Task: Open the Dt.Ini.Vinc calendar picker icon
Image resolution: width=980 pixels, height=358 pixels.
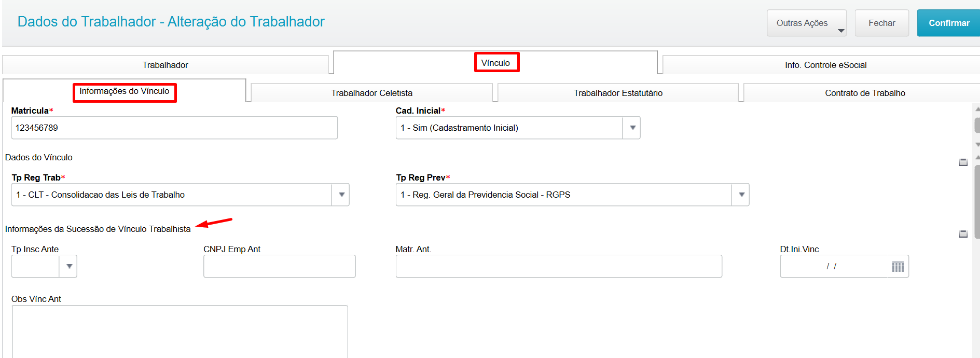Action: coord(898,267)
